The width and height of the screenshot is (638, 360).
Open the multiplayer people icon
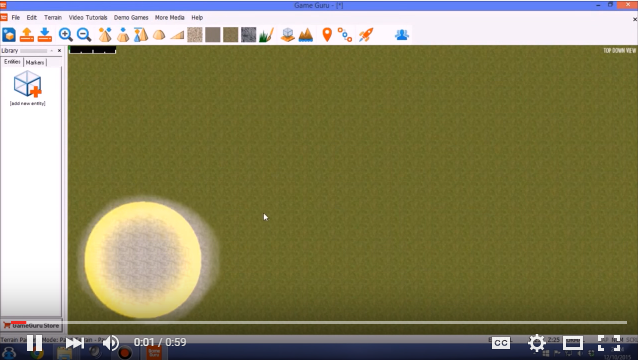coord(402,35)
